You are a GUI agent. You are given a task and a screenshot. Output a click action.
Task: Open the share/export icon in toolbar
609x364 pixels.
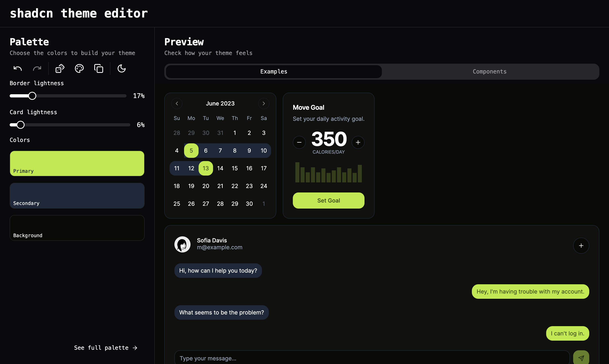point(98,68)
